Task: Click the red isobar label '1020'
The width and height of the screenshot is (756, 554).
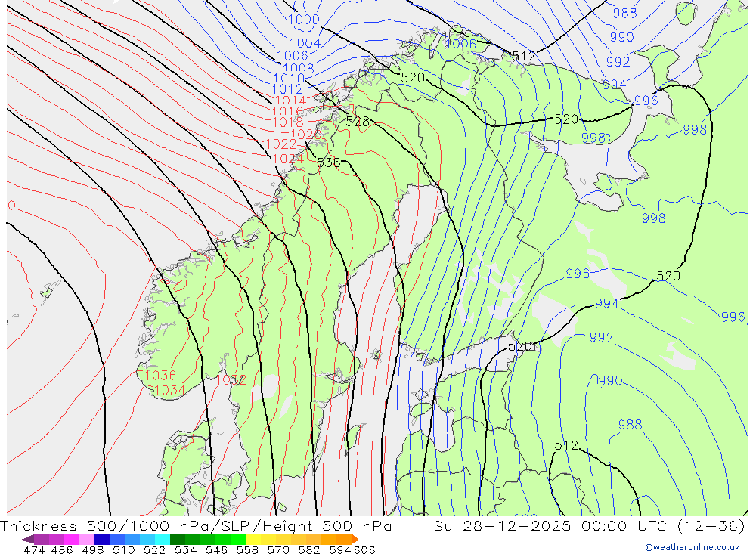Action: coord(306,134)
